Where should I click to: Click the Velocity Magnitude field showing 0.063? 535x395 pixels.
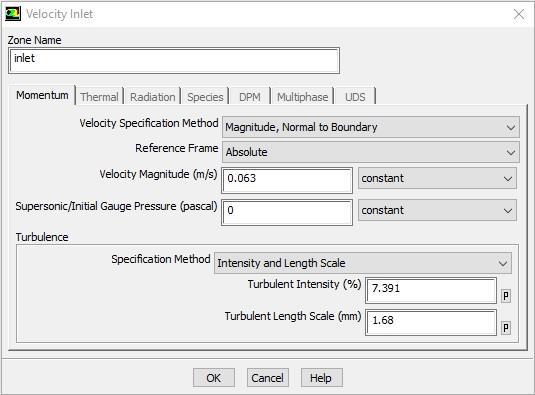pos(287,180)
